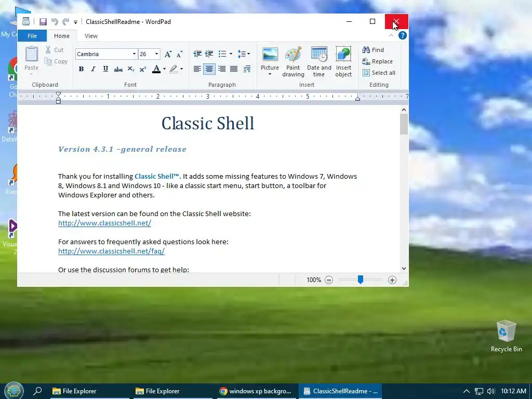Screen dimensions: 532x399
Task: Toggle Bold formatting
Action: pyautogui.click(x=81, y=69)
